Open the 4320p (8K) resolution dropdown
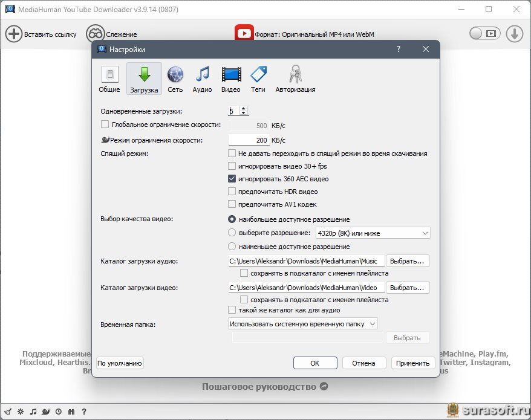 (373, 233)
